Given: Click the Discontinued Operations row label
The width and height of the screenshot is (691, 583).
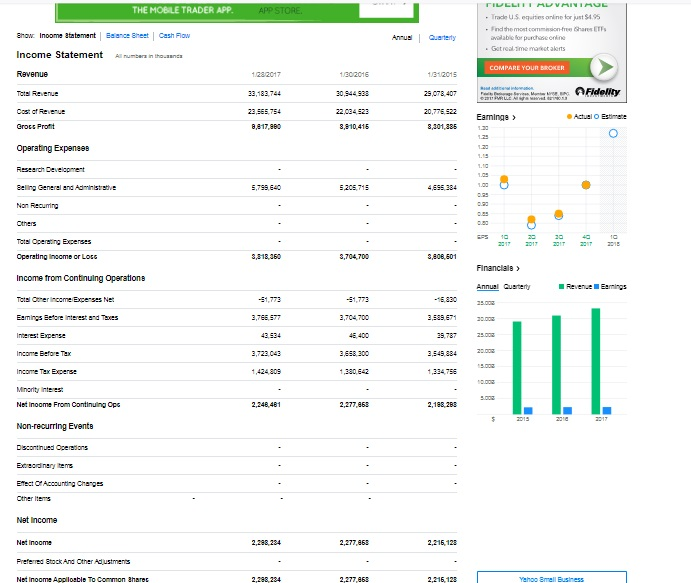Looking at the screenshot, I should pos(52,447).
